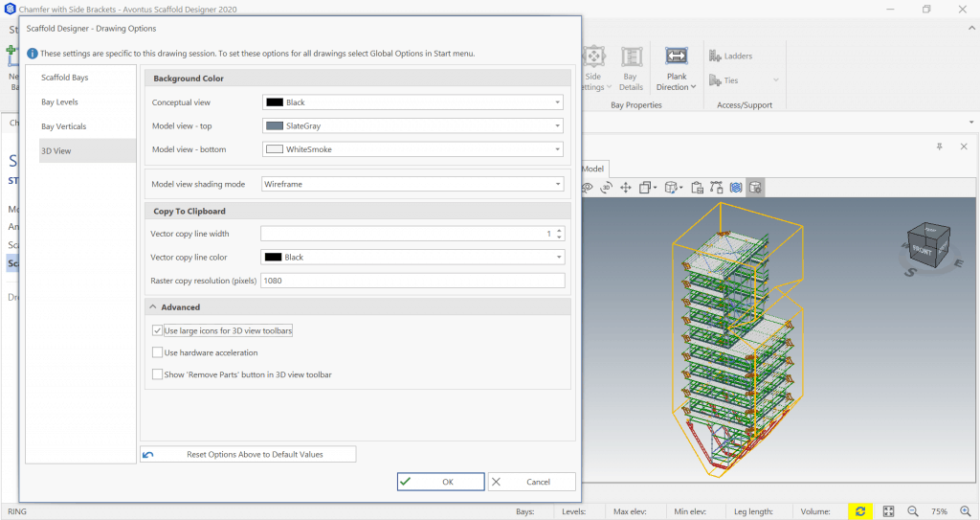The height and width of the screenshot is (520, 980).
Task: Select the 3D View options page
Action: (87, 150)
